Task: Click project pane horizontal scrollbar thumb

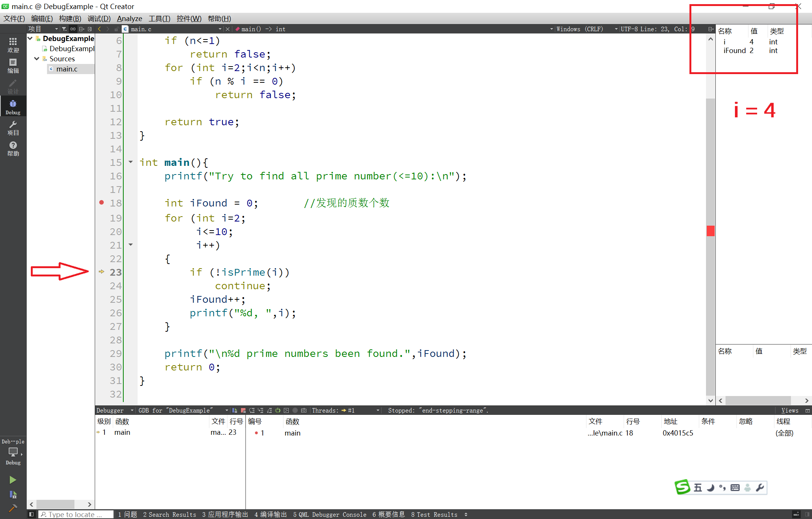Action: (55, 504)
